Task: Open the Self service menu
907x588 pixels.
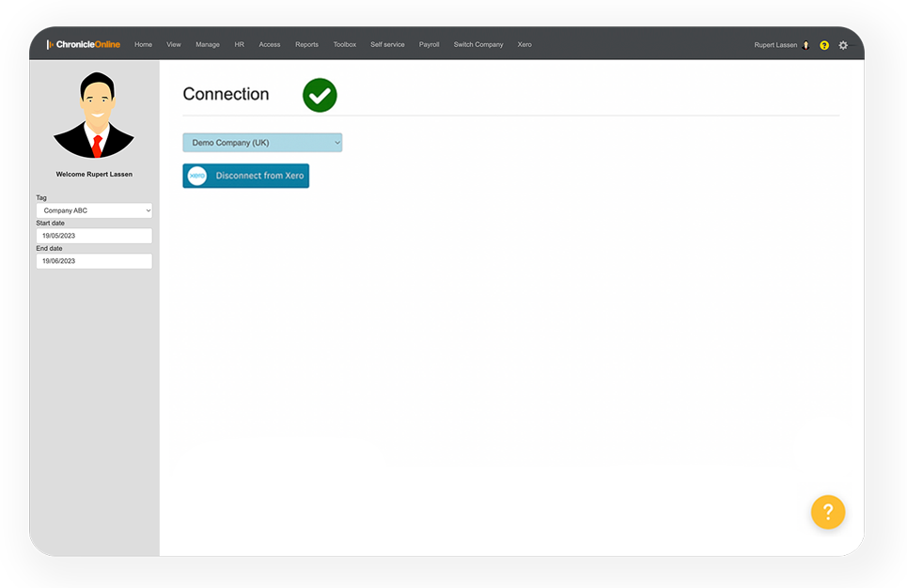Action: (387, 45)
